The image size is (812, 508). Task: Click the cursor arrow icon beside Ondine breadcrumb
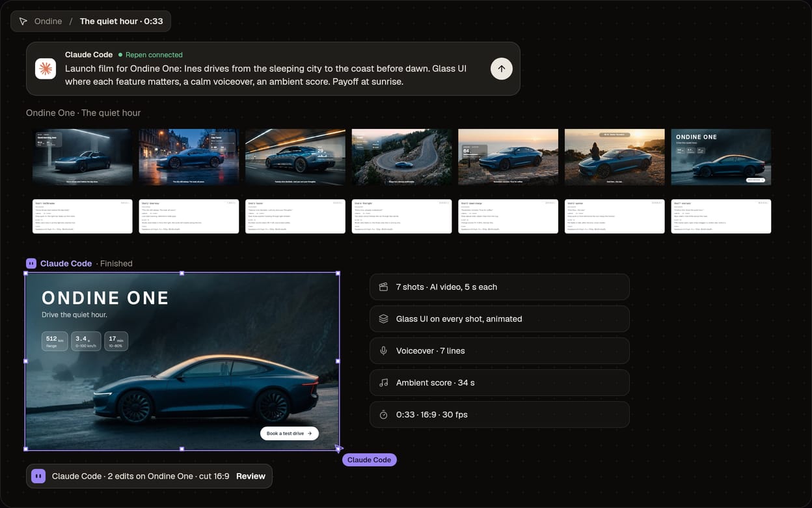[23, 21]
